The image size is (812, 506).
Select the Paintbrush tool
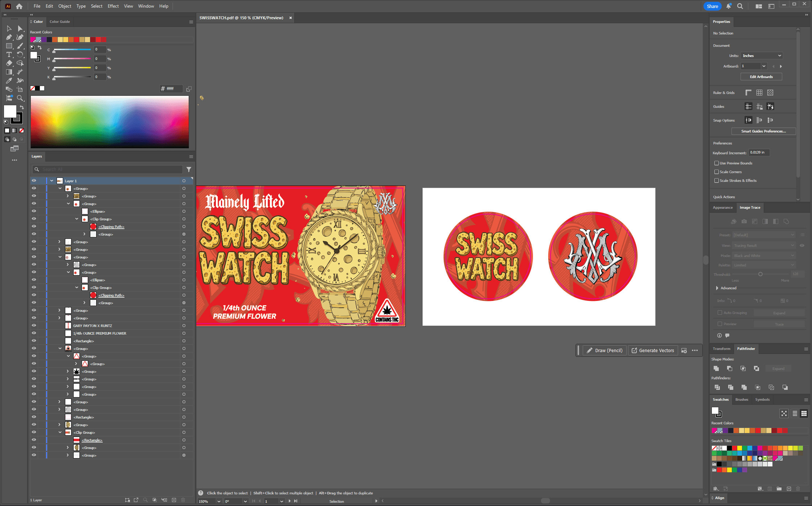coord(20,46)
